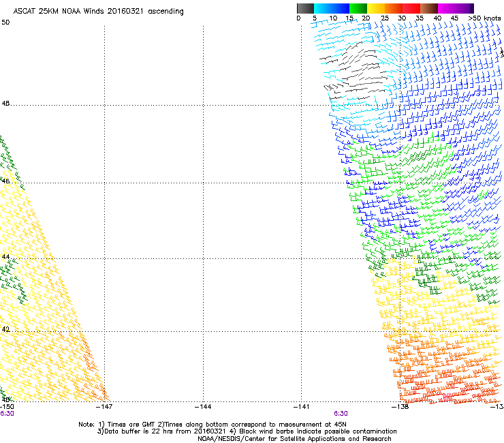504x443 pixels.
Task: Click the -138 longitude label
Action: tap(400, 407)
